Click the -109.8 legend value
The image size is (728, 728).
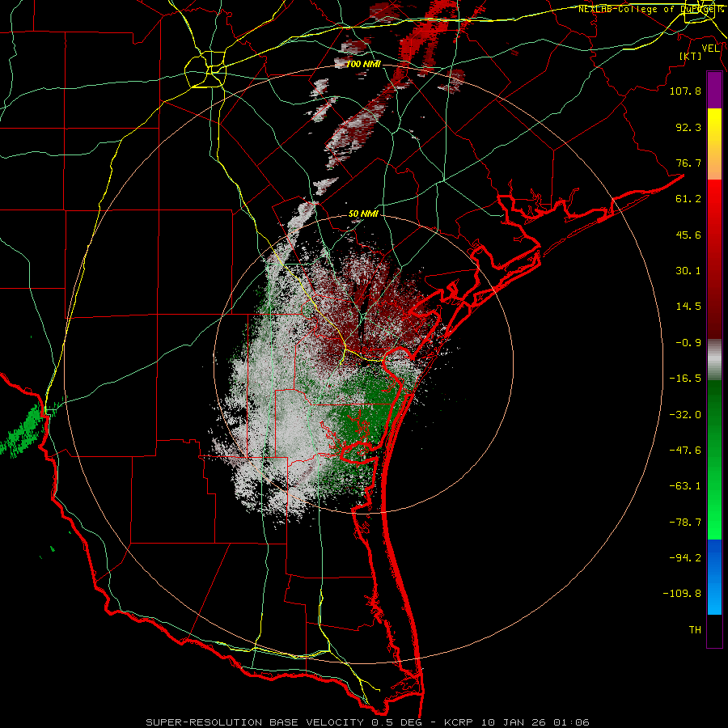click(682, 594)
